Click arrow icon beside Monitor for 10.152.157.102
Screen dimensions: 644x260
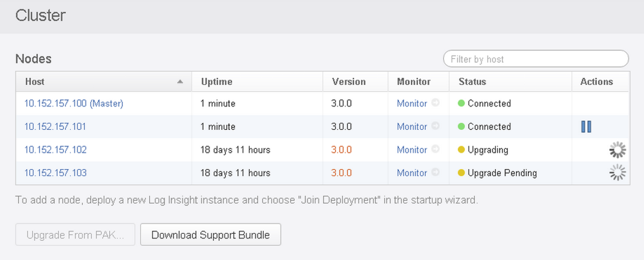(x=435, y=150)
